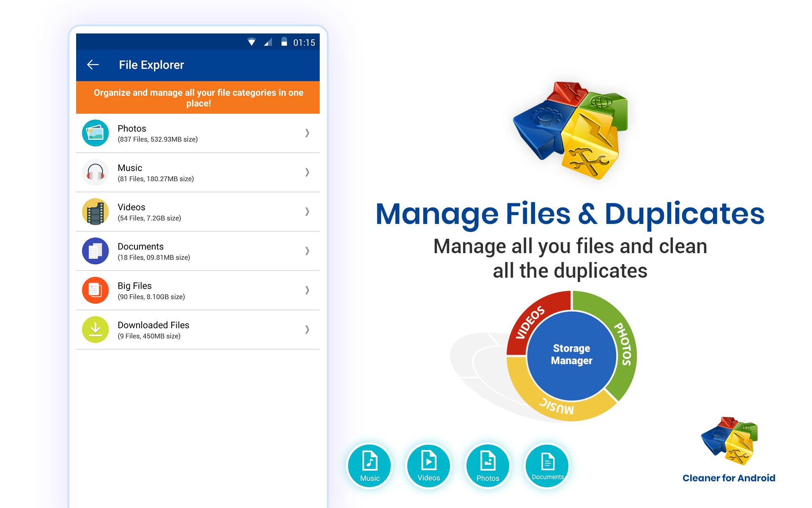Select "(9 Files, 450MB size)" text
This screenshot has width=812, height=508.
click(149, 336)
